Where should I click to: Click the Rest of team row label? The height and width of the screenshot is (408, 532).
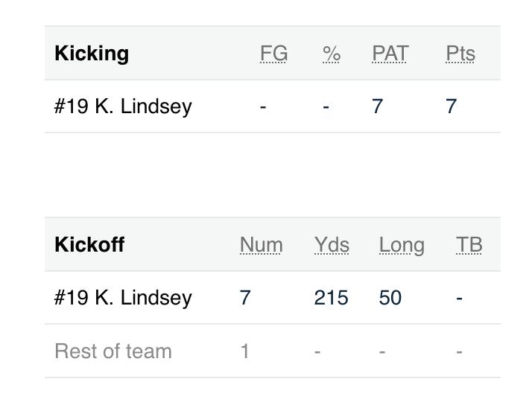coord(113,351)
